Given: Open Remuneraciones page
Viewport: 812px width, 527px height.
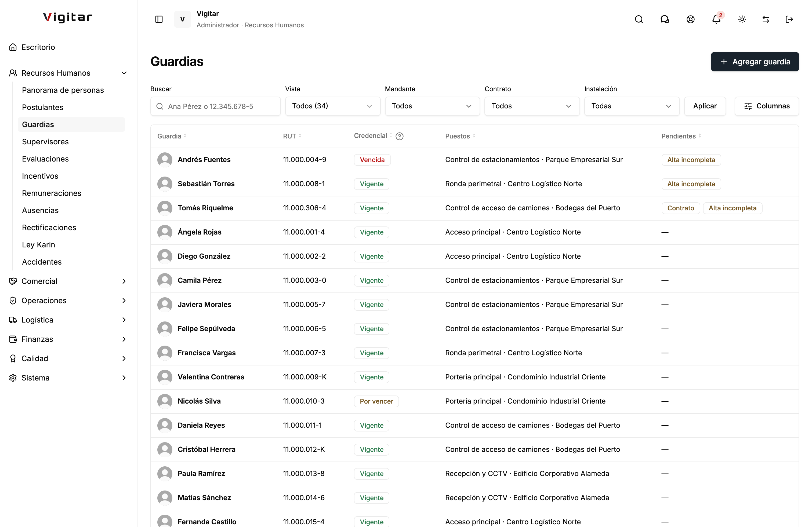Looking at the screenshot, I should [x=71, y=193].
